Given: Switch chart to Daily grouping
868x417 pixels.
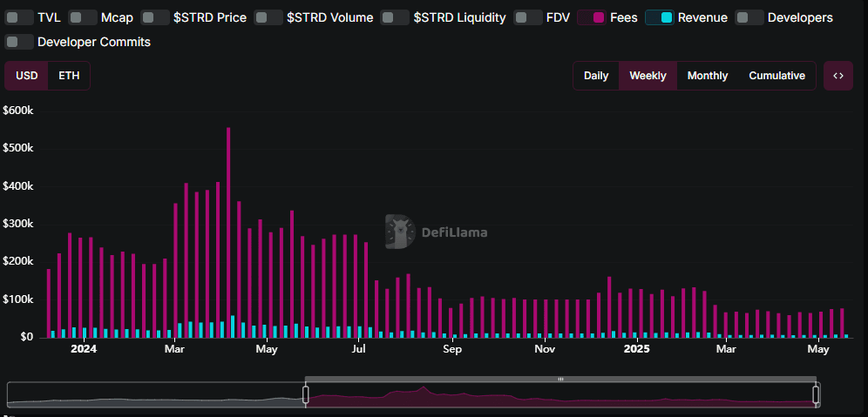Looking at the screenshot, I should click(x=596, y=76).
